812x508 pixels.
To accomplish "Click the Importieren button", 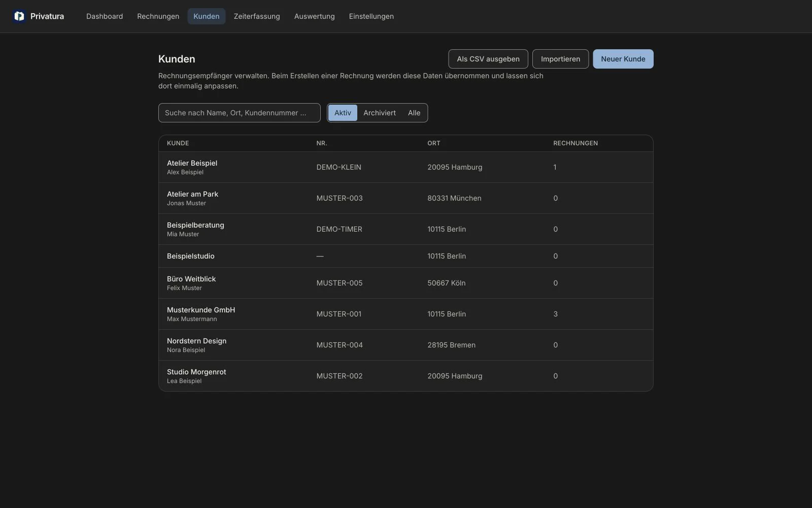I will [x=560, y=59].
